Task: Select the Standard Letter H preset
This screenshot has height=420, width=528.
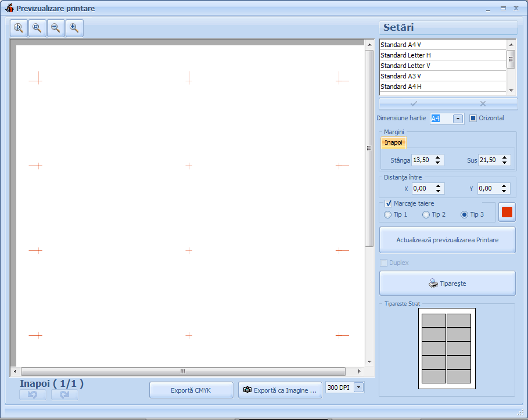Action: click(443, 55)
